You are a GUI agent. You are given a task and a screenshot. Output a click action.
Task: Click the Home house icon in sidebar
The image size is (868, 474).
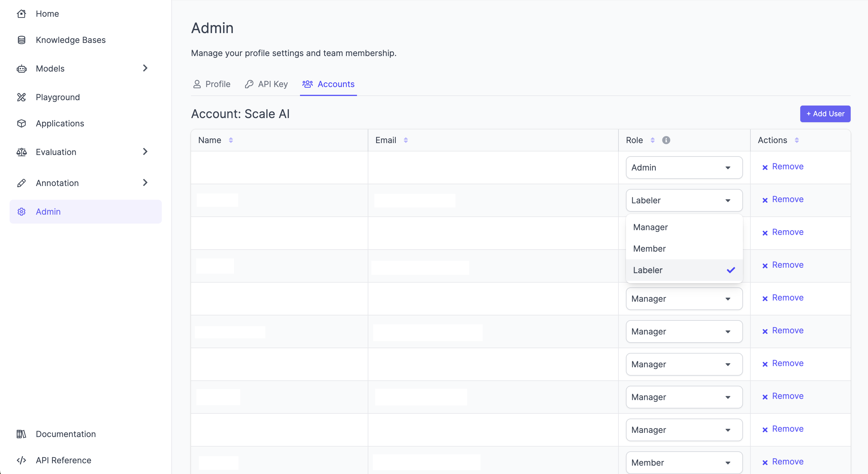(21, 14)
